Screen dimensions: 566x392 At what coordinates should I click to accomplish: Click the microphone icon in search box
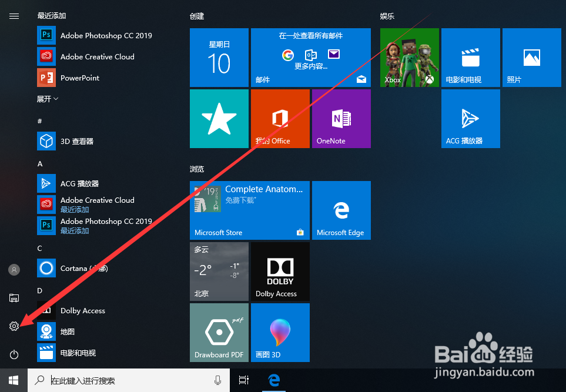(x=217, y=380)
